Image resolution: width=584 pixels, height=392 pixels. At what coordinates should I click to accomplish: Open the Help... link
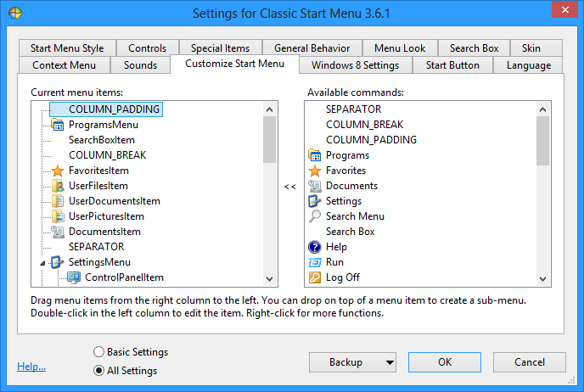tap(31, 367)
